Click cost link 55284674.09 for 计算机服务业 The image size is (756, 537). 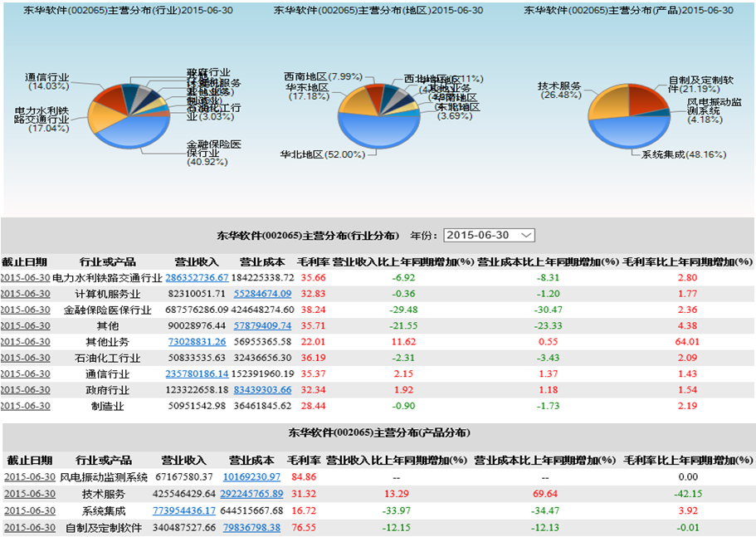(x=262, y=293)
